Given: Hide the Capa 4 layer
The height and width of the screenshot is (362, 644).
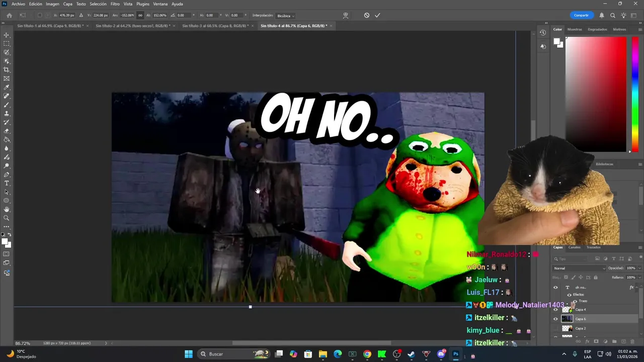Looking at the screenshot, I should [x=555, y=310].
